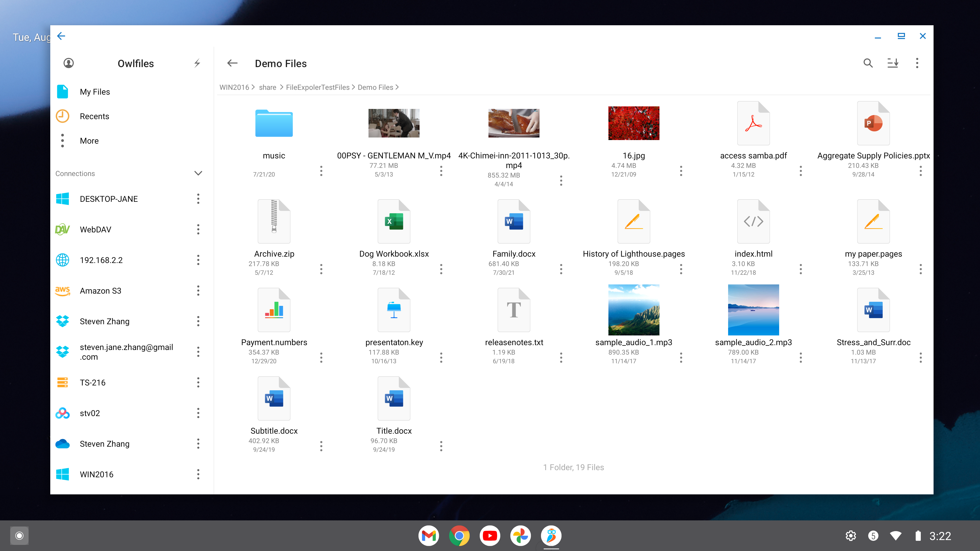
Task: Open options menu for WIN2016 connection
Action: [198, 474]
